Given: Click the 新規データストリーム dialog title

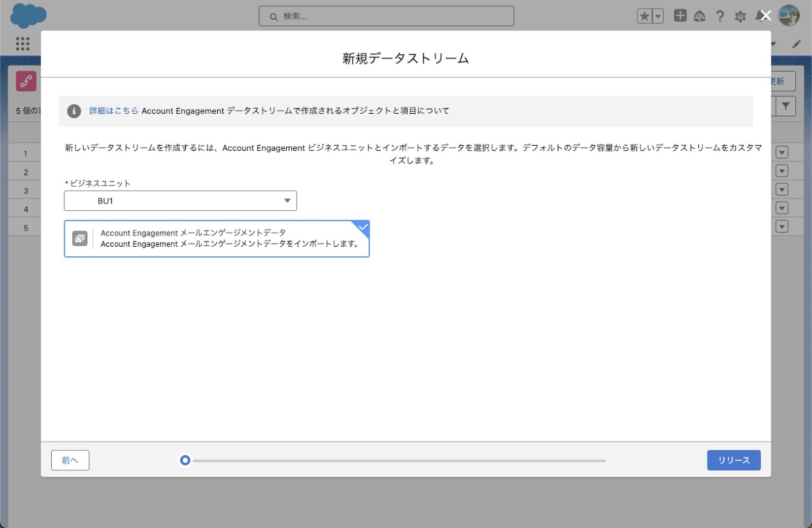Looking at the screenshot, I should point(405,58).
